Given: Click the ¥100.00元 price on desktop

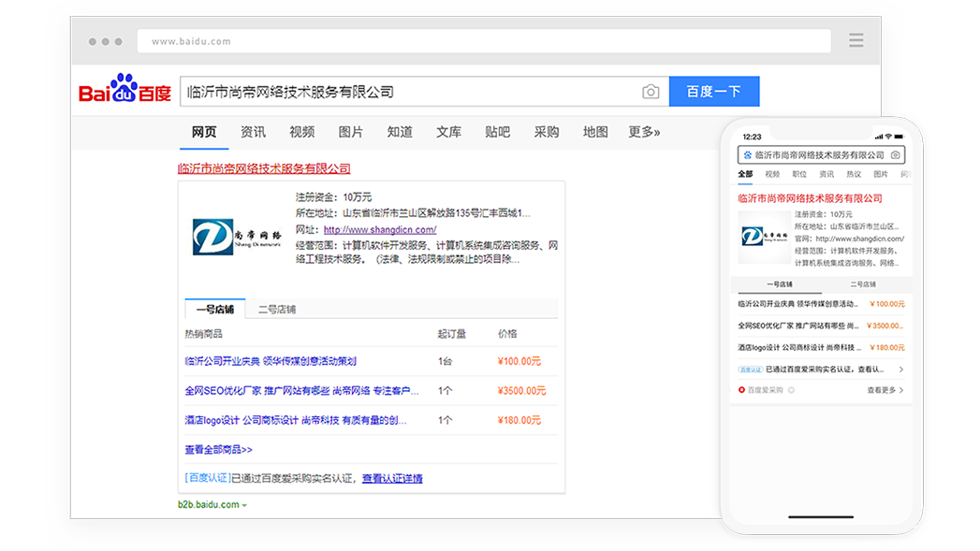Looking at the screenshot, I should [519, 361].
